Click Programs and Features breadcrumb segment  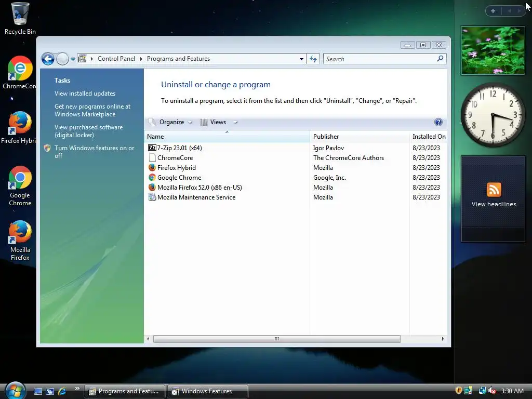tap(179, 59)
